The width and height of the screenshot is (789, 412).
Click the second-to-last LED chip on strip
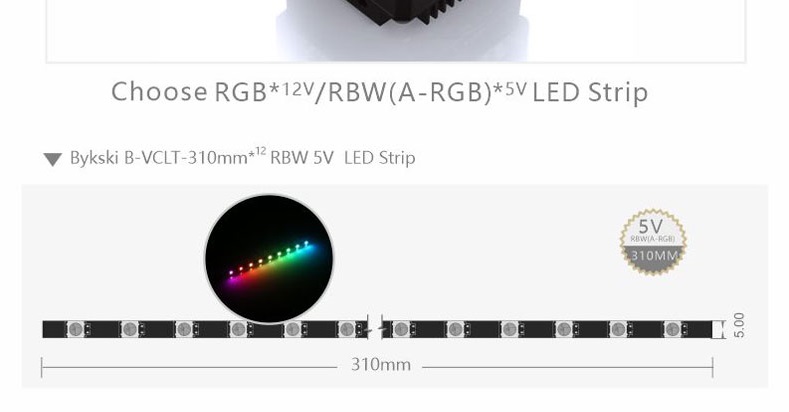pos(618,329)
